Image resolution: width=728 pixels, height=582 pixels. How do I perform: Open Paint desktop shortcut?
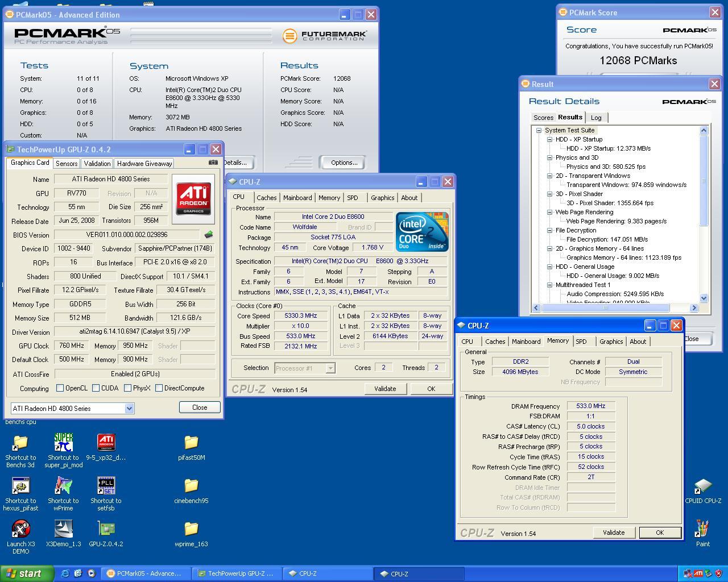[x=703, y=529]
